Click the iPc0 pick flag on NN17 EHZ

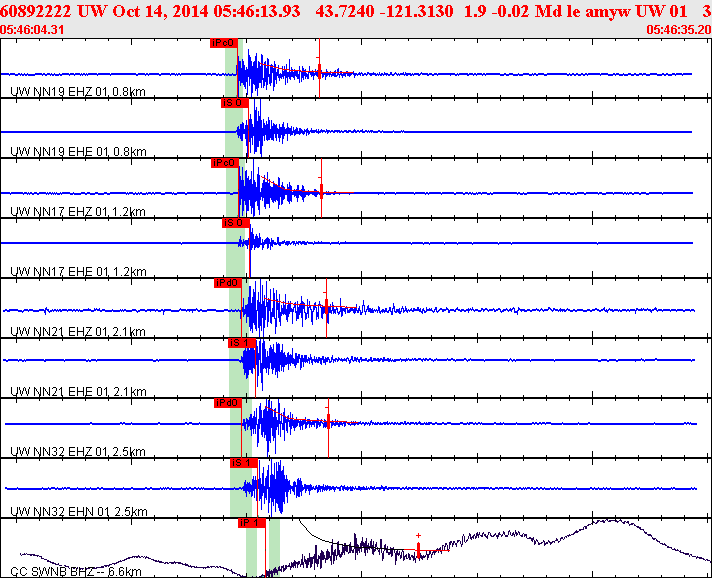point(224,163)
